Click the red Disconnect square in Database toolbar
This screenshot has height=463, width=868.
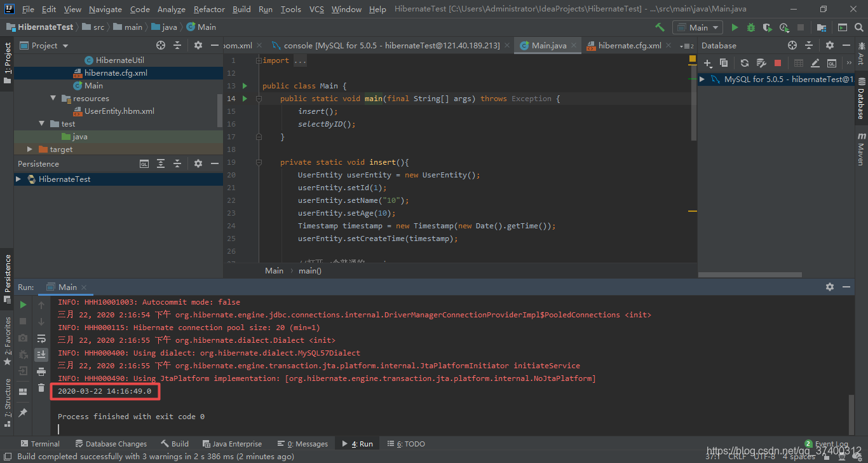(778, 63)
